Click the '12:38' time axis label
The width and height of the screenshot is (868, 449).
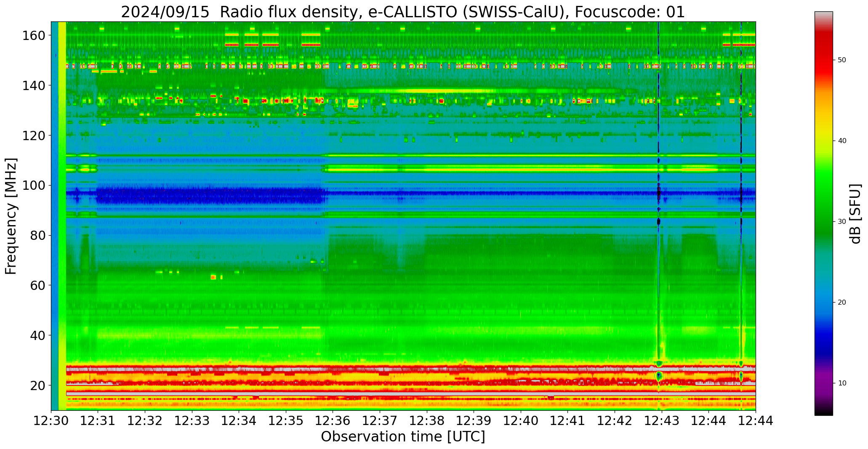[x=427, y=421]
